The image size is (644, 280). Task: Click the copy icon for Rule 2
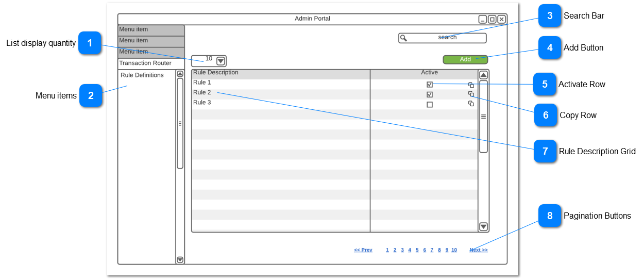tap(471, 94)
